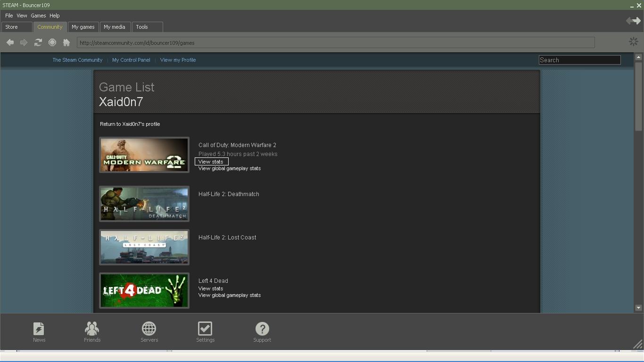The height and width of the screenshot is (362, 644).
Task: View global gameplay stats for Modern Warfare 2
Action: click(x=230, y=168)
